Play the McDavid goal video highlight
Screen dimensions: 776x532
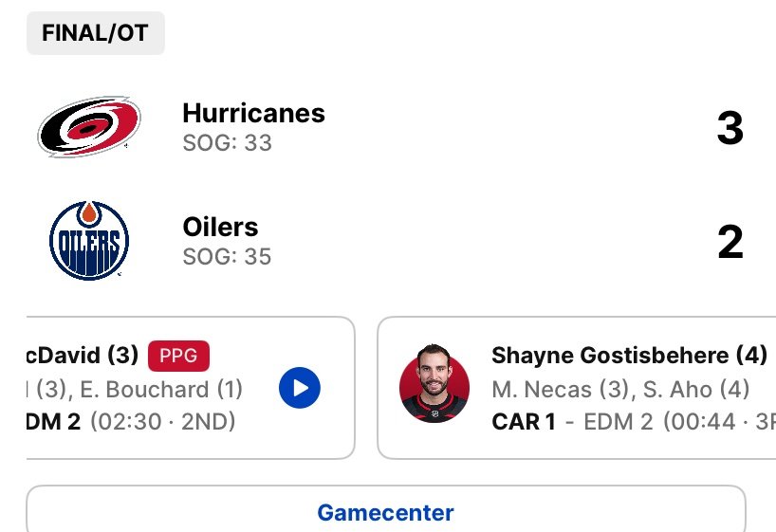300,388
